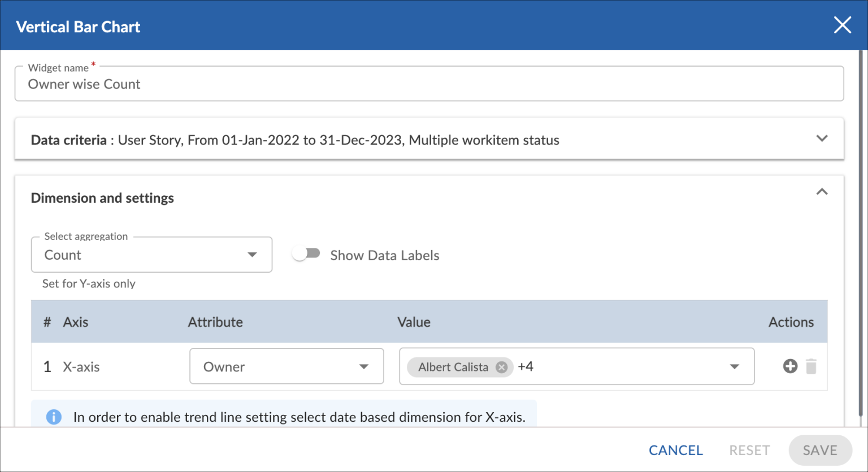
Task: Open the Owner attribute dropdown
Action: coord(287,367)
